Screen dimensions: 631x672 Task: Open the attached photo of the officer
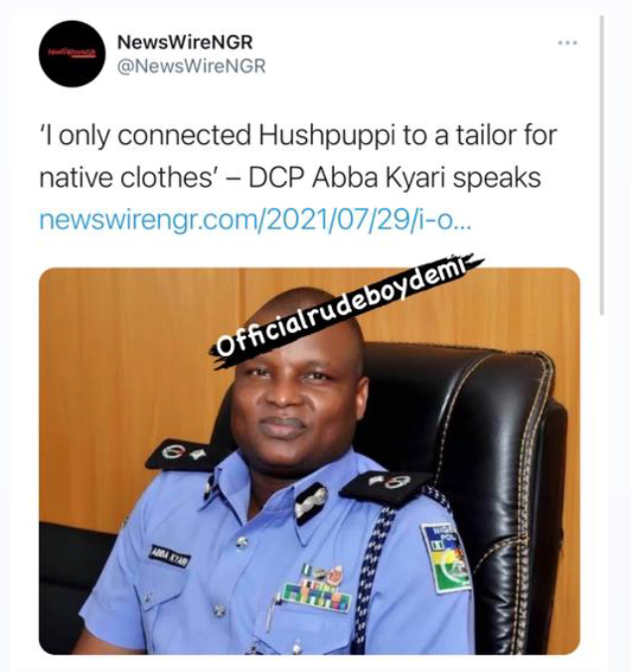point(309,461)
